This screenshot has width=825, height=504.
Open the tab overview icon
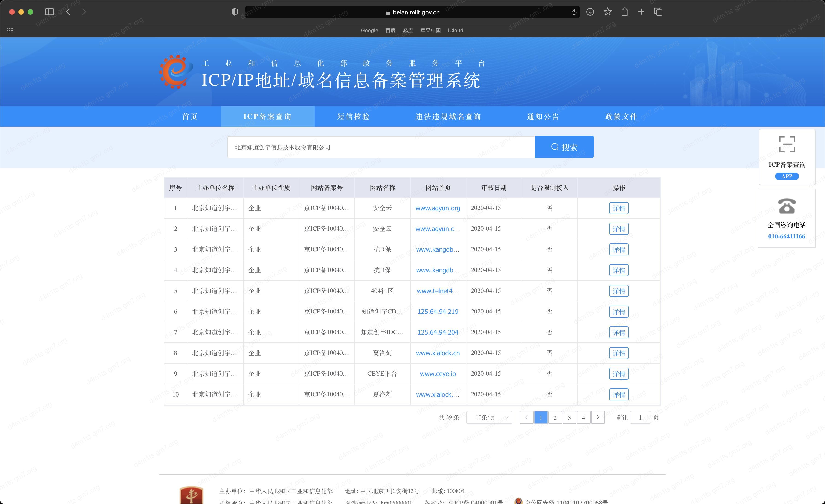(x=658, y=12)
